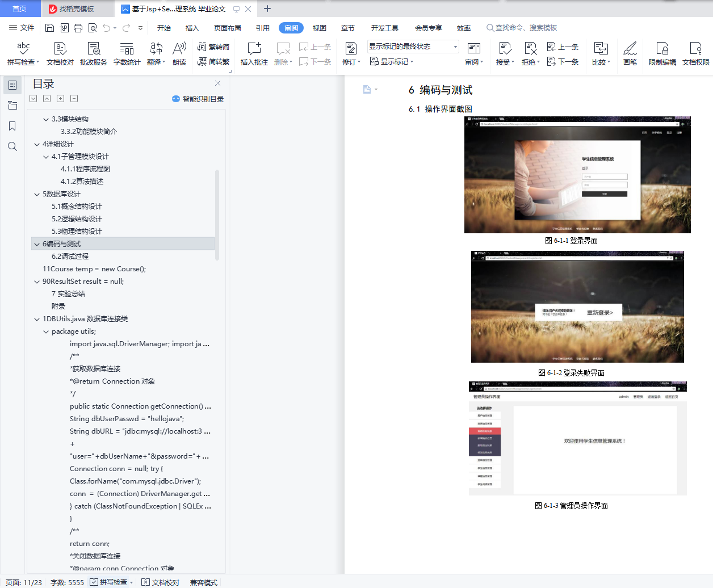This screenshot has width=713, height=588.
Task: Open document permissions (文档权限)
Action: [696, 54]
